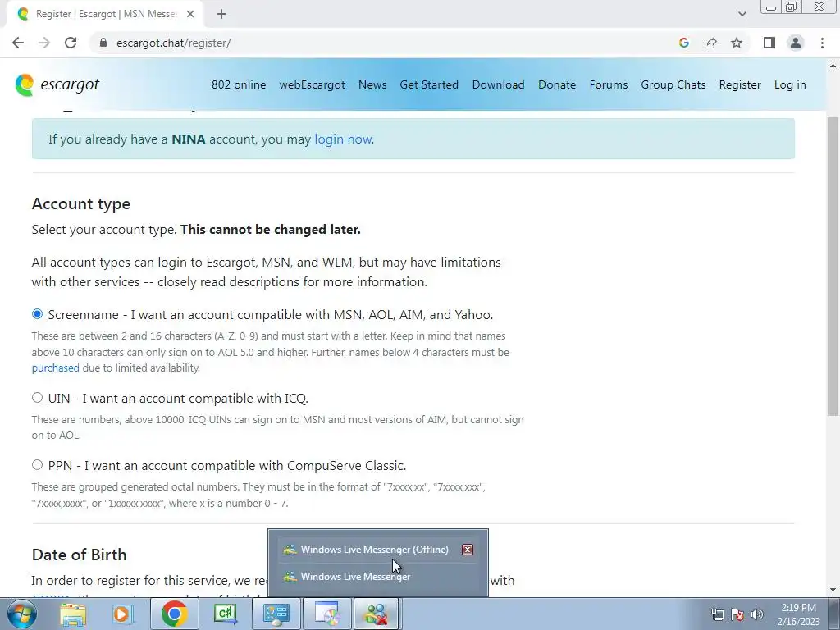Click the browser forward arrow
The height and width of the screenshot is (630, 840).
[x=44, y=43]
